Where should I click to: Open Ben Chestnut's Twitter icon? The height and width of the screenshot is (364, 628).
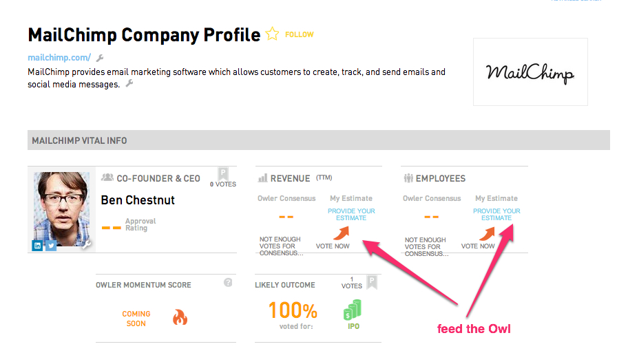51,245
